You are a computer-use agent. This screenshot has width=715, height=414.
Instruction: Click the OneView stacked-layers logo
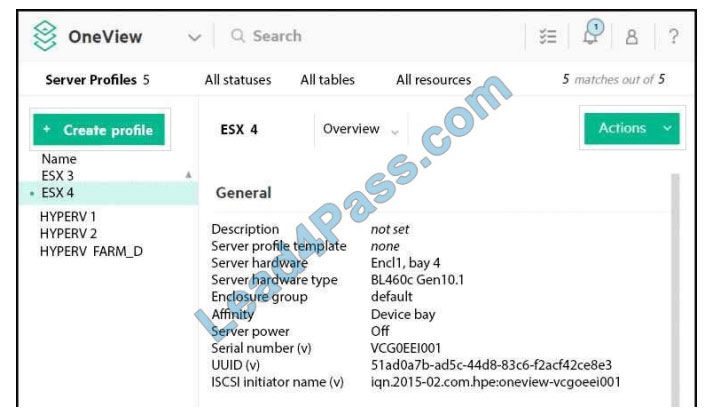click(45, 36)
